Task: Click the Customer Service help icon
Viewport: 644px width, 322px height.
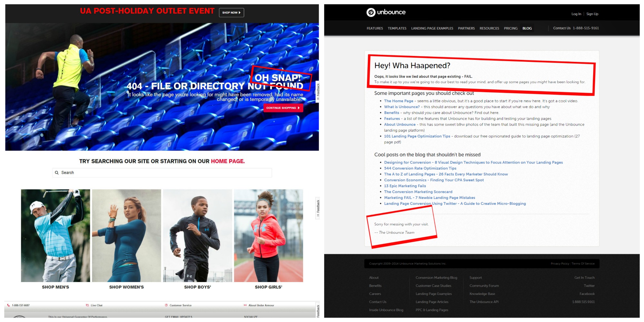Action: pos(166,305)
